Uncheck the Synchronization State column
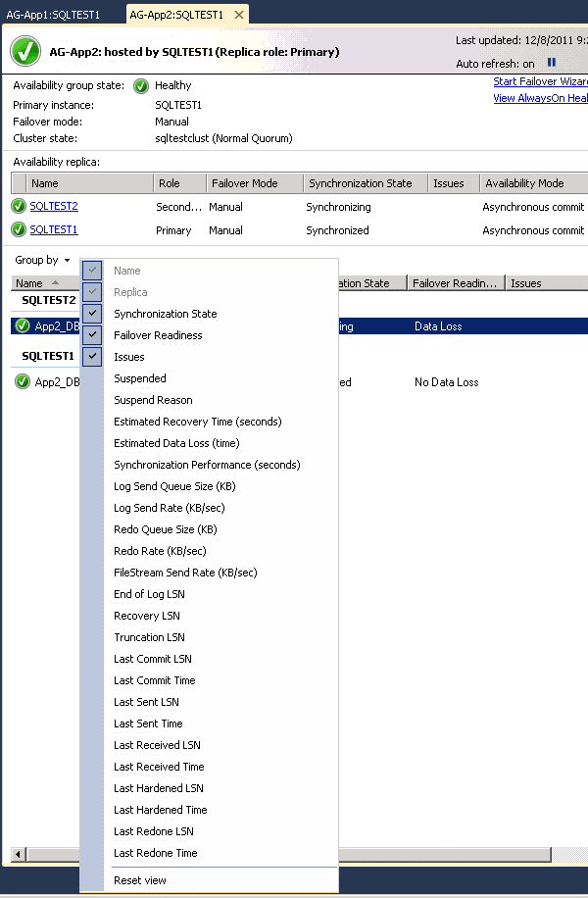Screen dimensions: 588x898 click(x=92, y=314)
